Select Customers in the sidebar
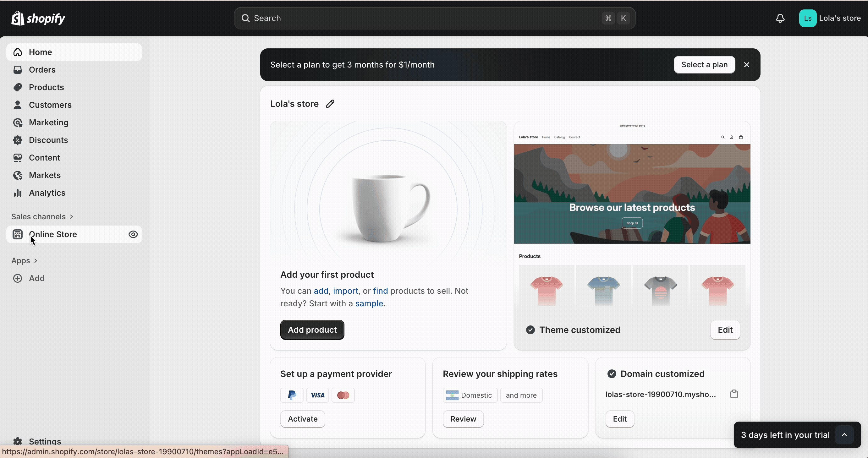The image size is (868, 458). 50,105
